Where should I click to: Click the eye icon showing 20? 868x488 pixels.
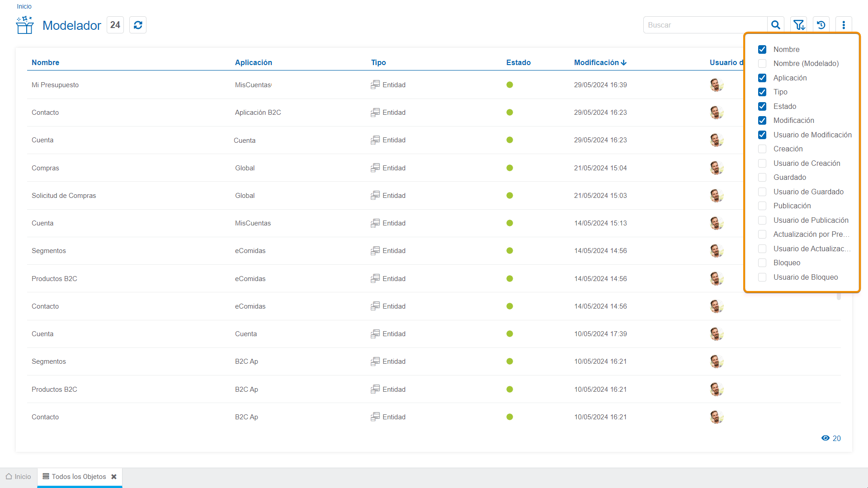coord(826,438)
